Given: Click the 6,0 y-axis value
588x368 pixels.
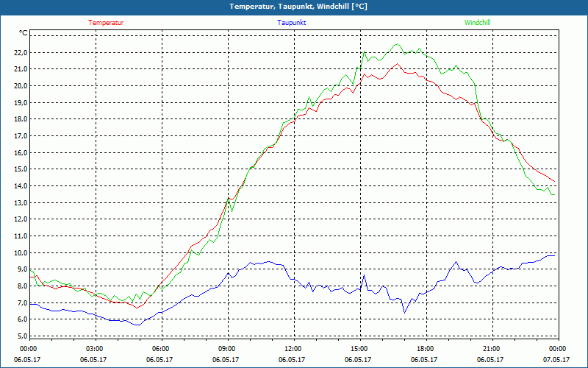Looking at the screenshot, I should pyautogui.click(x=22, y=319).
